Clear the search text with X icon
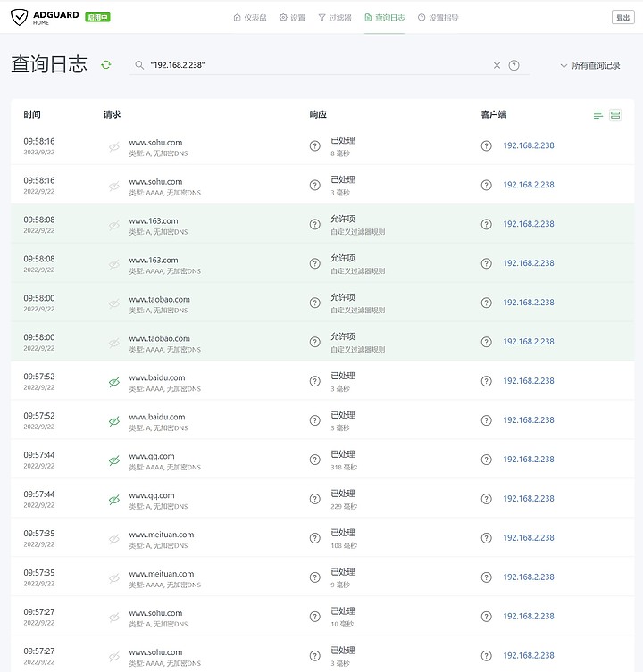The width and height of the screenshot is (643, 672). pyautogui.click(x=497, y=65)
